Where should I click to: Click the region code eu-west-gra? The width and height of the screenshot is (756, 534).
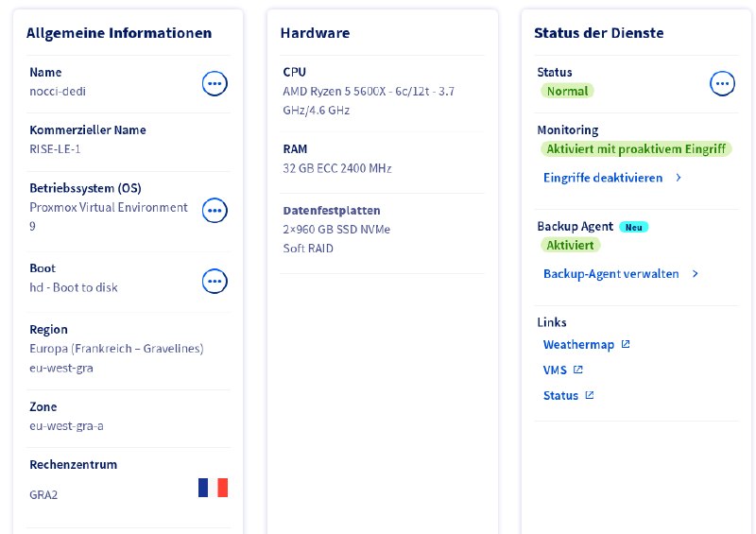click(61, 368)
